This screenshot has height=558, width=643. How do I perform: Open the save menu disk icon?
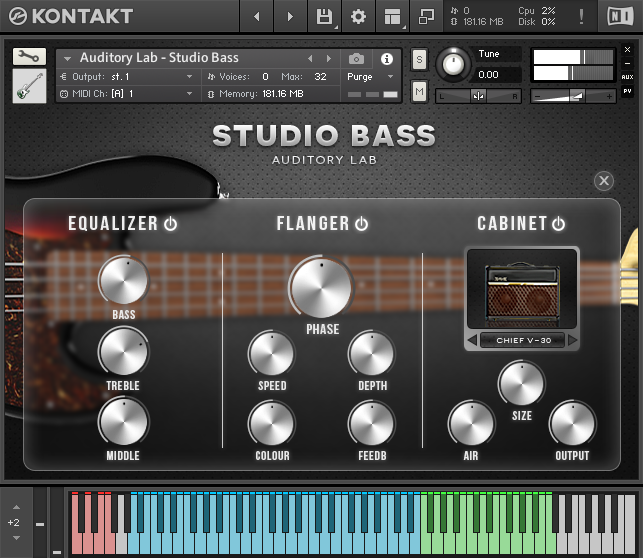coord(324,16)
